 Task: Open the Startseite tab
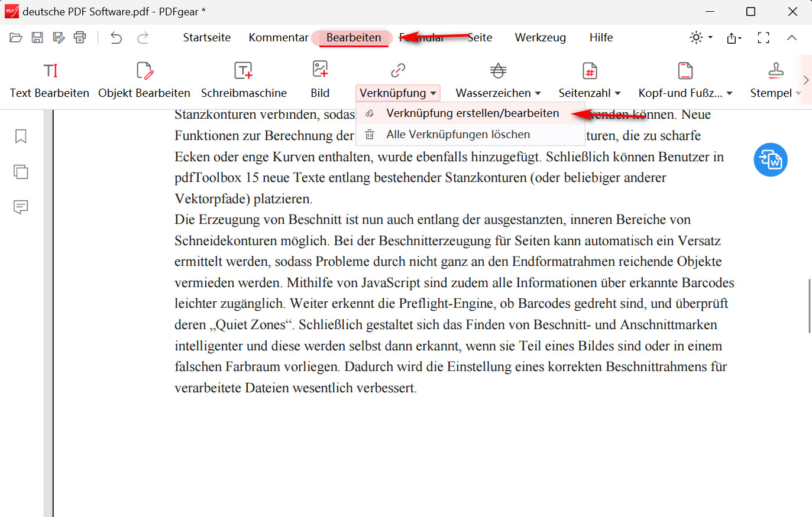click(x=207, y=38)
